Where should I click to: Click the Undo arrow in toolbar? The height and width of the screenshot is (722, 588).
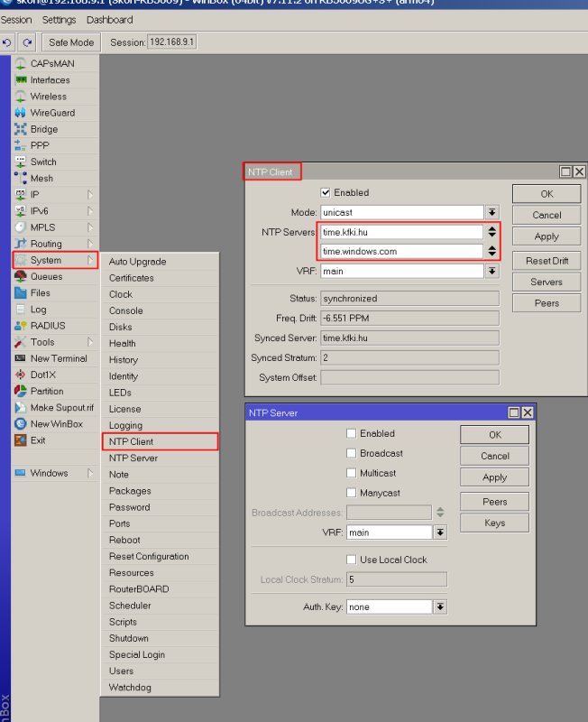(x=7, y=42)
